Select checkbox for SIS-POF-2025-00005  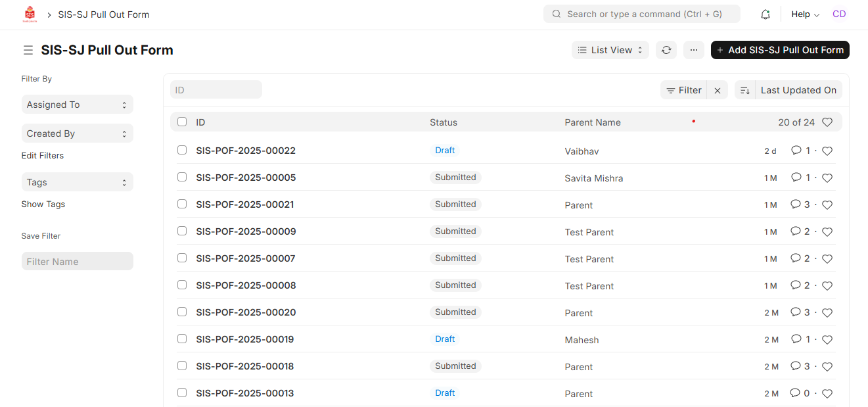click(182, 178)
